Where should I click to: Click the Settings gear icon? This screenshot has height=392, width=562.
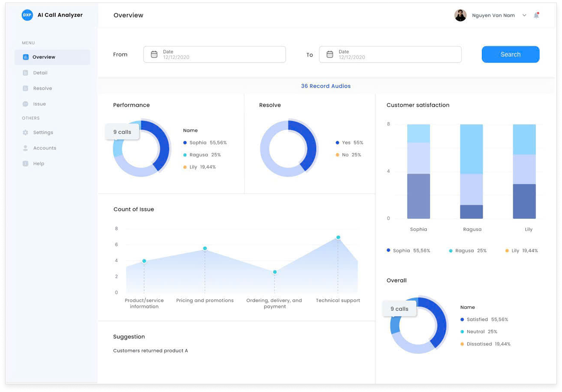click(x=25, y=133)
